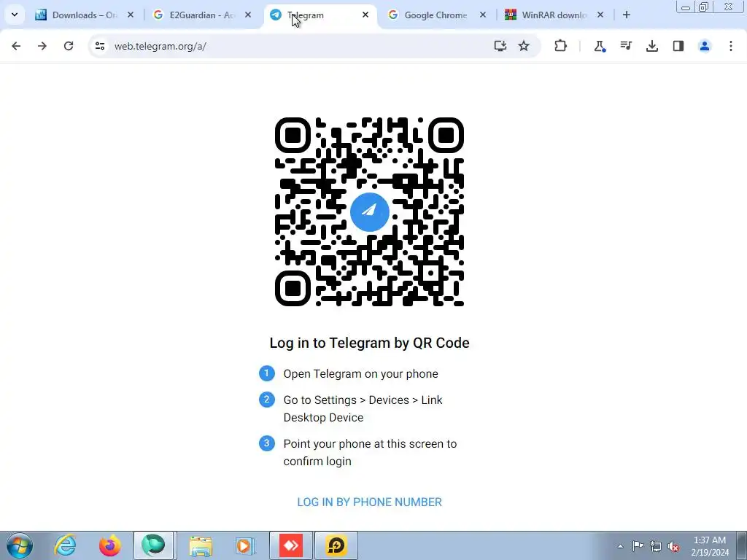Open Chrome three-dot menu
Viewport: 747px width, 560px height.
pyautogui.click(x=731, y=46)
